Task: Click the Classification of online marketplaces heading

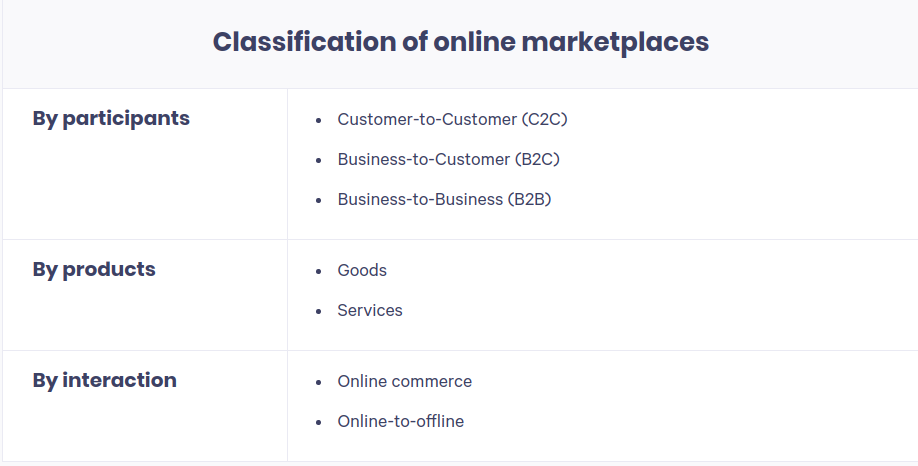Action: point(460,42)
